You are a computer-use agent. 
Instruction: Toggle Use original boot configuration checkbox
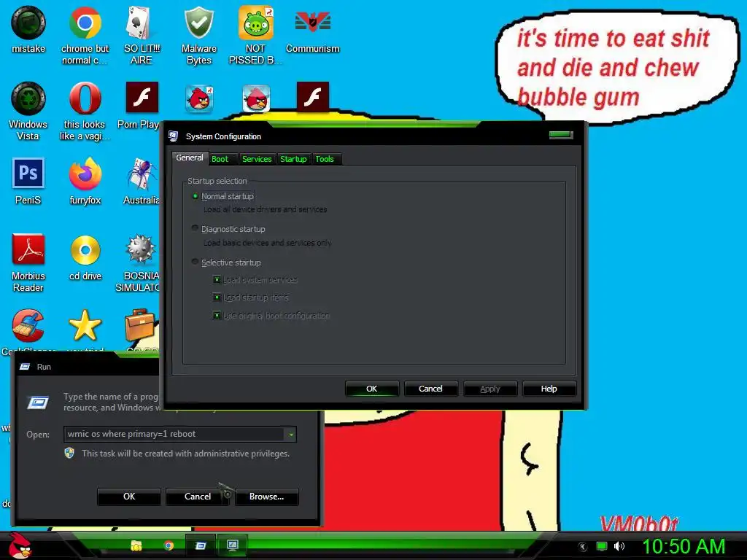click(217, 315)
